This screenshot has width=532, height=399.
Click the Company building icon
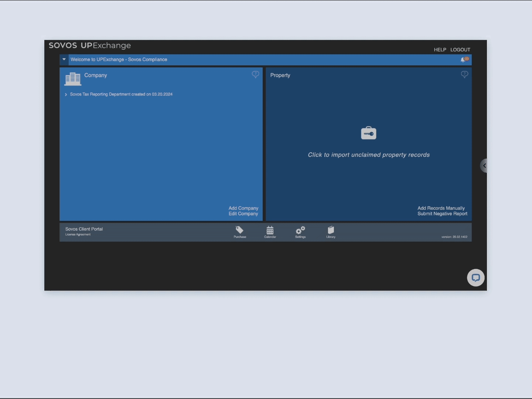click(73, 79)
